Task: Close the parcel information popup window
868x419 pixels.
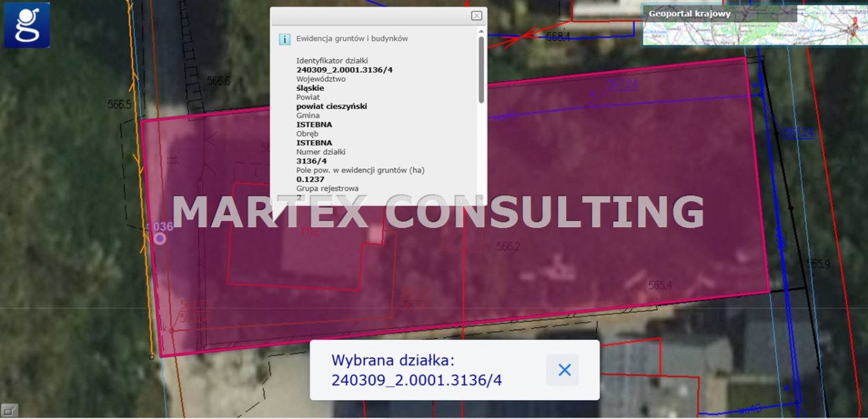Action: (x=477, y=16)
